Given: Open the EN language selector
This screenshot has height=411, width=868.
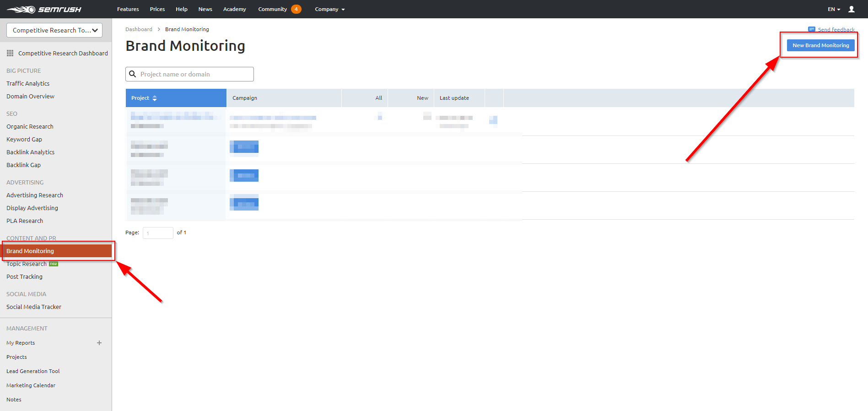Looking at the screenshot, I should tap(834, 9).
